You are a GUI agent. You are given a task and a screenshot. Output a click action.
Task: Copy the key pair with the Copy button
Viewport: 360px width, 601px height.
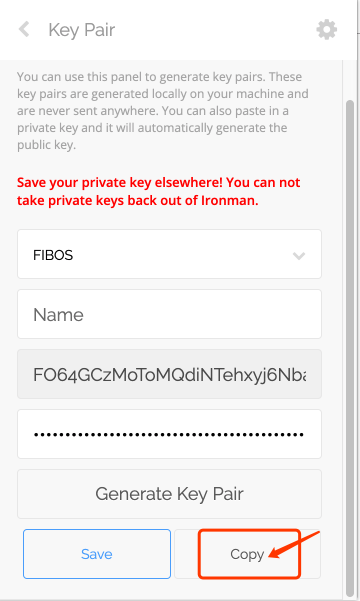247,554
